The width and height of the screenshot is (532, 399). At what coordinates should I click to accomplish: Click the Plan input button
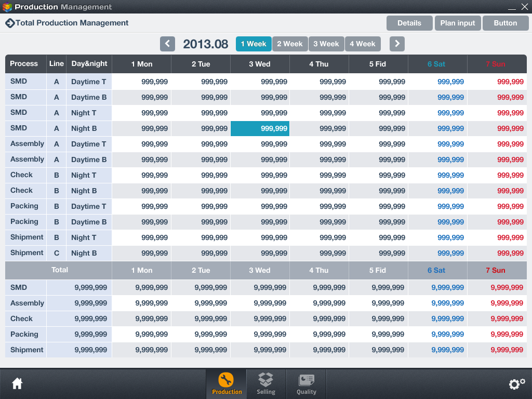pyautogui.click(x=458, y=23)
